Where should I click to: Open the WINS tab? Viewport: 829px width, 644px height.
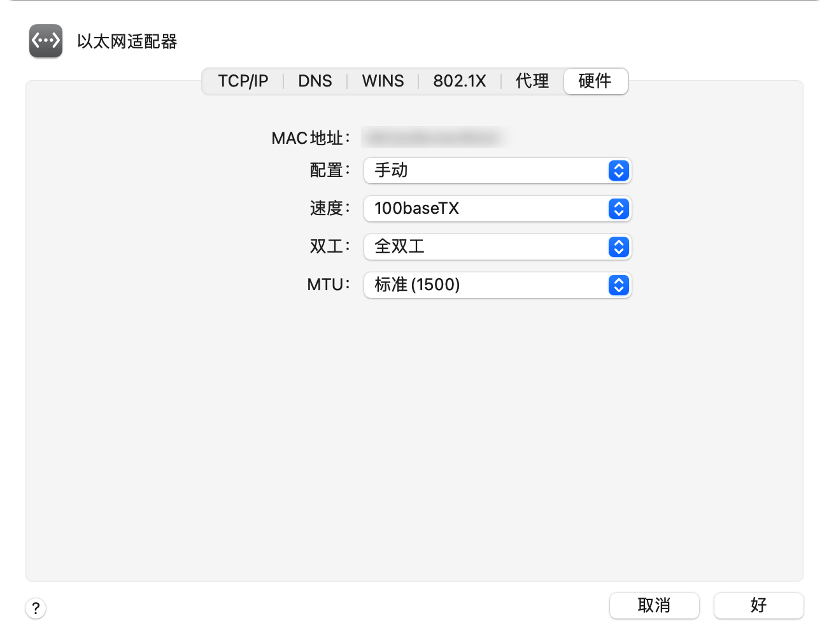(383, 81)
